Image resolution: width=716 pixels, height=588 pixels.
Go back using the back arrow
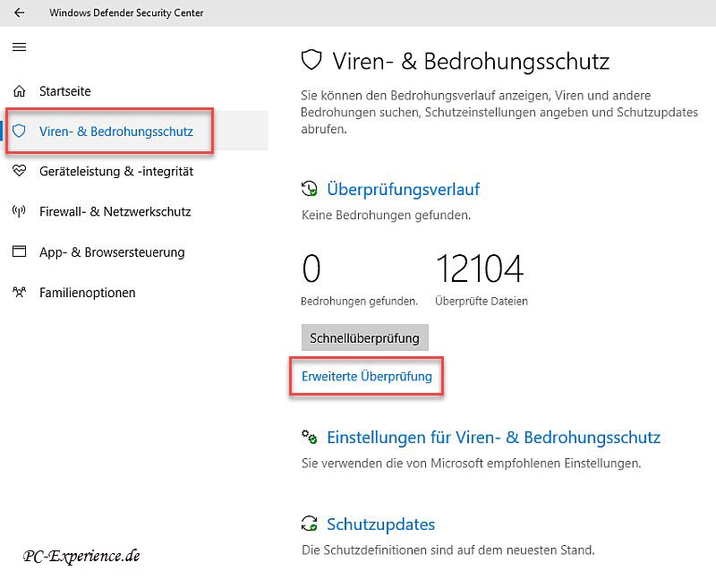coord(19,13)
